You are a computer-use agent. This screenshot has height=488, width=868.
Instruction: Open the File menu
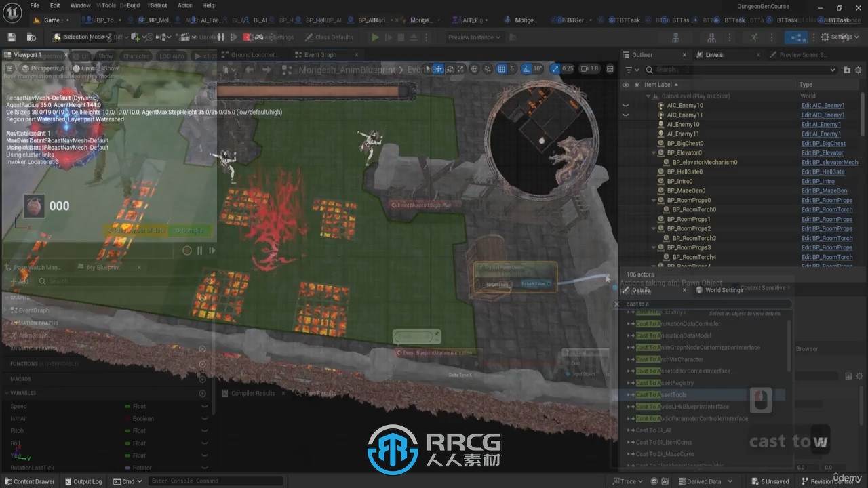tap(34, 5)
